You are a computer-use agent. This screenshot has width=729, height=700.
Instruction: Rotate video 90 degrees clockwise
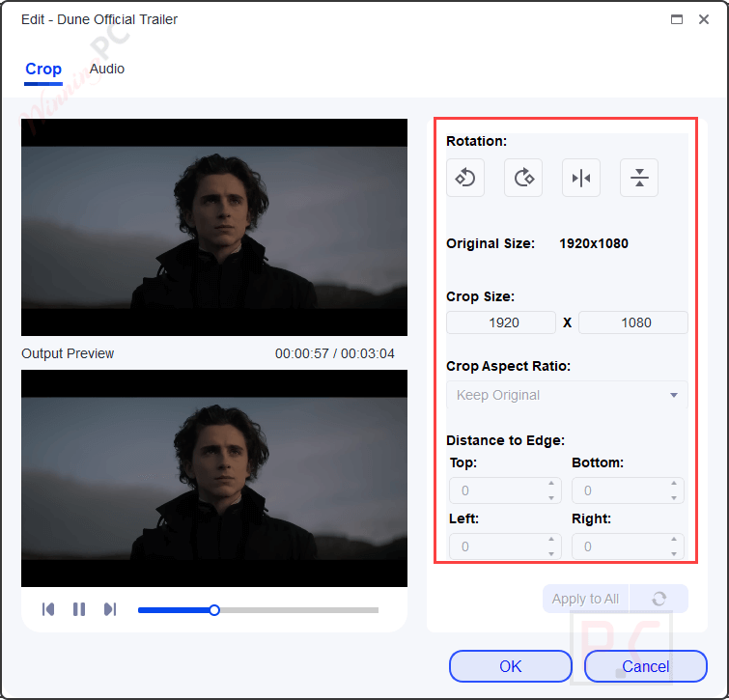[523, 178]
